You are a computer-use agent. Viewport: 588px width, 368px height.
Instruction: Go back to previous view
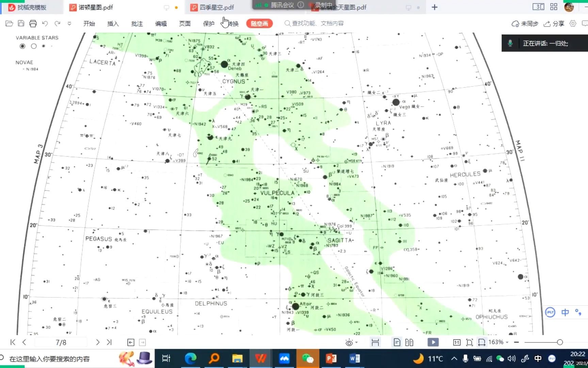[x=131, y=342]
